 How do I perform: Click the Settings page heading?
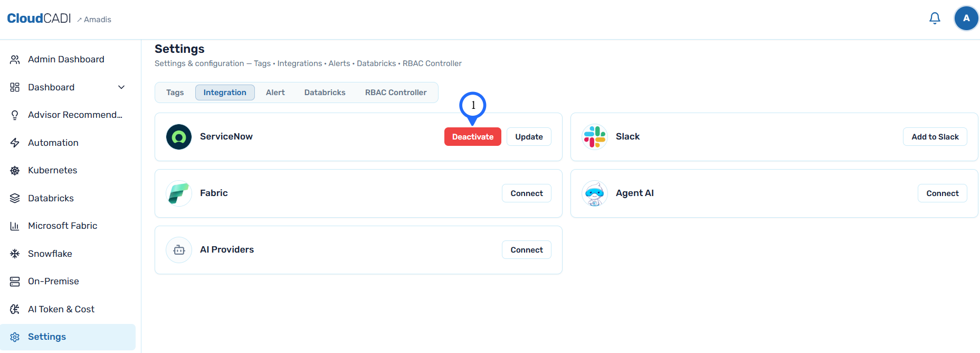(x=179, y=49)
